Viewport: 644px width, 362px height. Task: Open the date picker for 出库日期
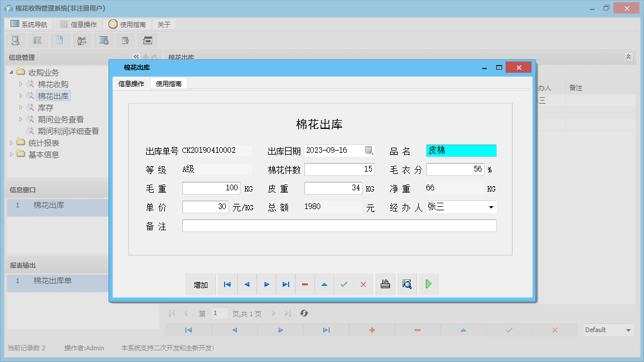368,151
